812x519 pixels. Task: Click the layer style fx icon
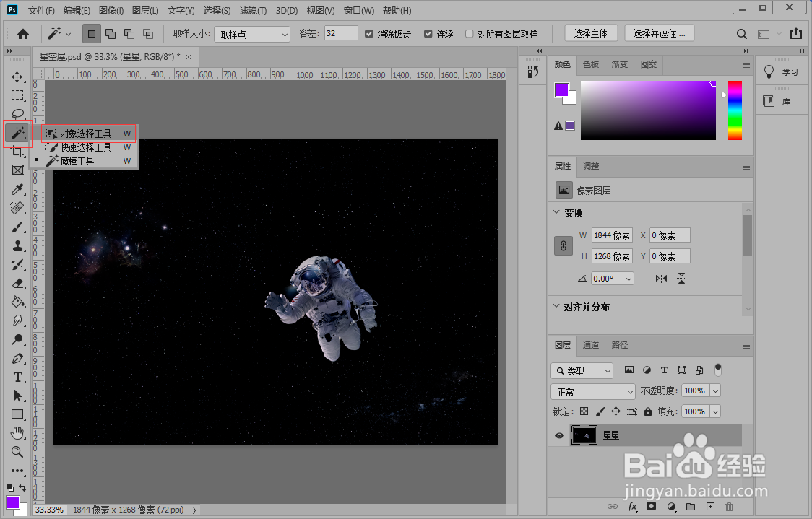click(x=632, y=507)
